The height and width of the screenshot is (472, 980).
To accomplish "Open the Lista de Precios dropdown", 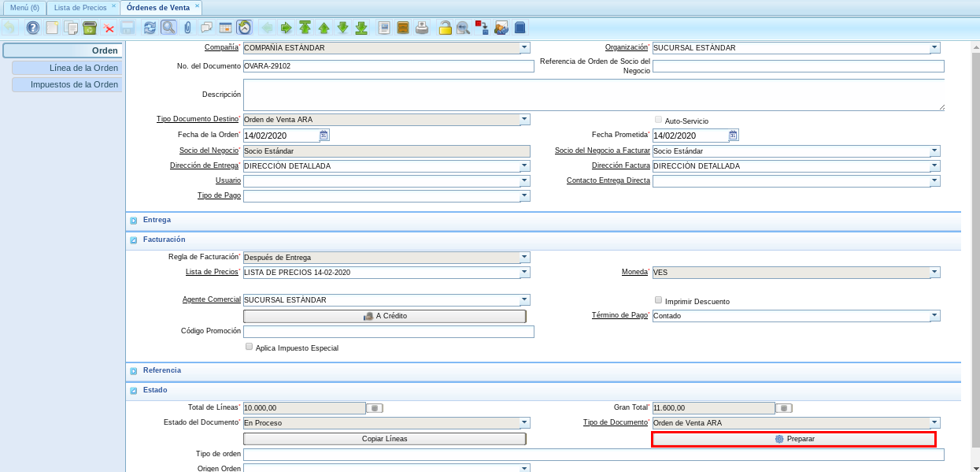I will [524, 273].
